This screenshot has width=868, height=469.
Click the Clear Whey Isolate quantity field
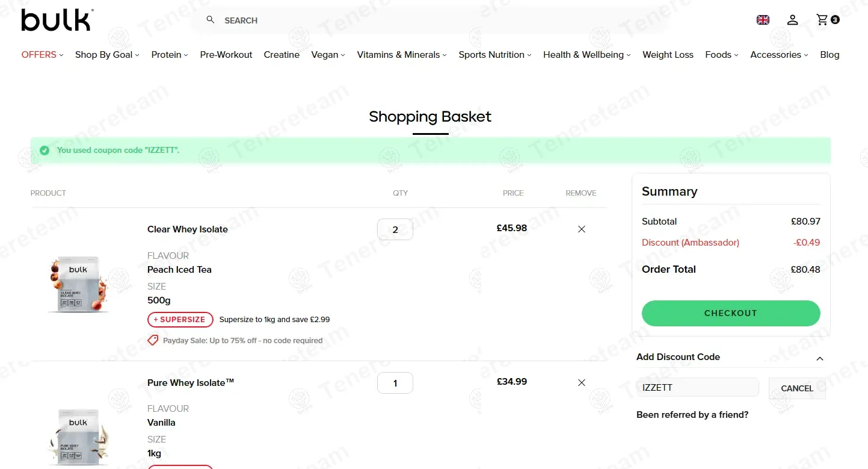pos(395,229)
